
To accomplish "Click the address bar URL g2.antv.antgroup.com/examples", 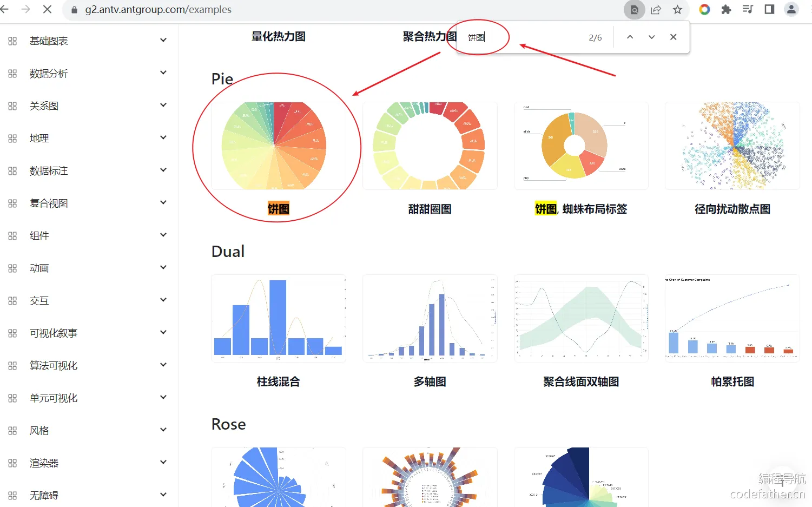I will click(158, 10).
